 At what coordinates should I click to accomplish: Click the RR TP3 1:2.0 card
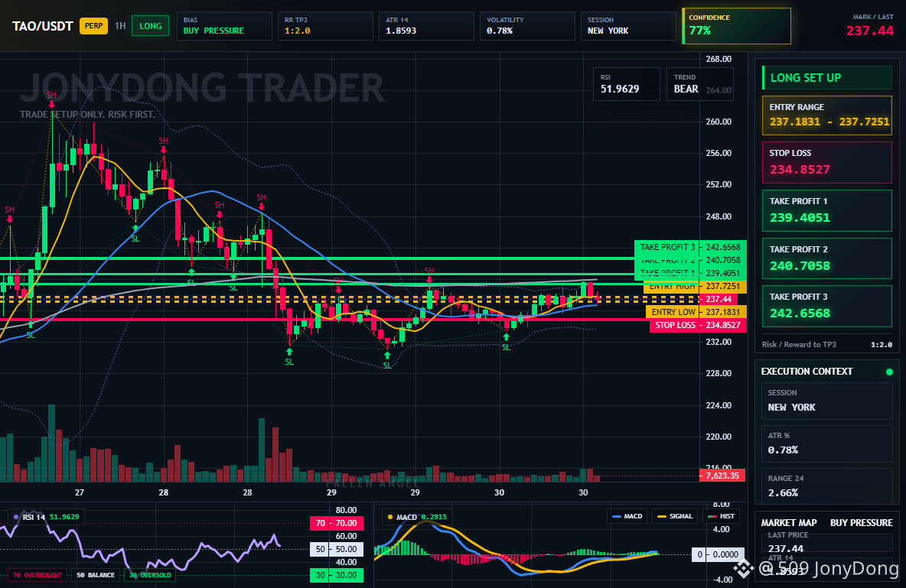(x=325, y=26)
